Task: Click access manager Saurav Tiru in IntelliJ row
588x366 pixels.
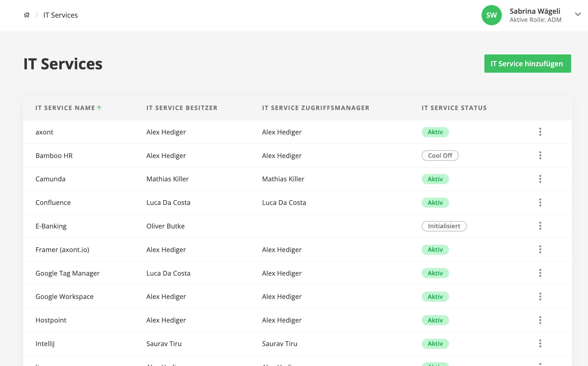Action: coord(279,344)
